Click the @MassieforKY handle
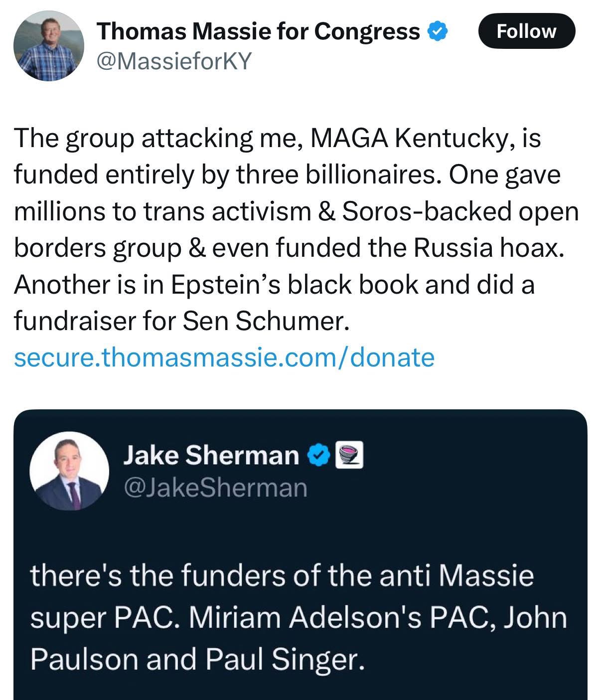The image size is (601, 700). 175,62
